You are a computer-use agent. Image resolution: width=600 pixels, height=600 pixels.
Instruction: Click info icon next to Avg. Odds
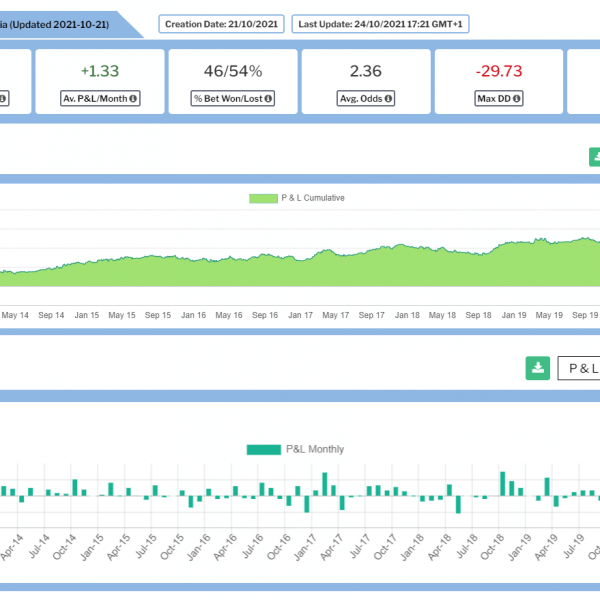coord(388,99)
